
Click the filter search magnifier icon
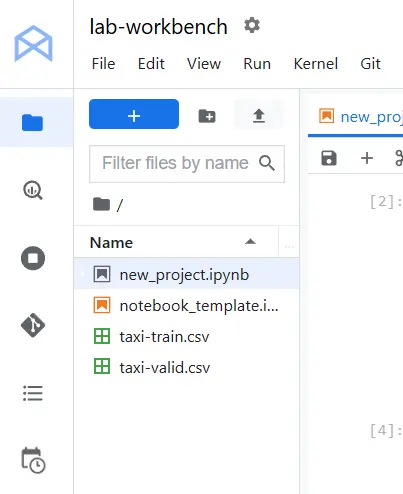coord(267,163)
